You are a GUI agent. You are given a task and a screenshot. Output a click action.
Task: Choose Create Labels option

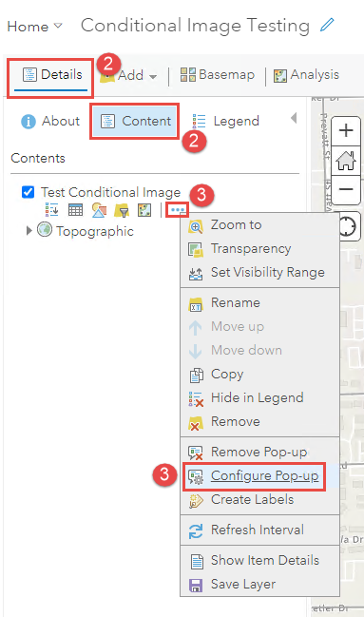[259, 500]
